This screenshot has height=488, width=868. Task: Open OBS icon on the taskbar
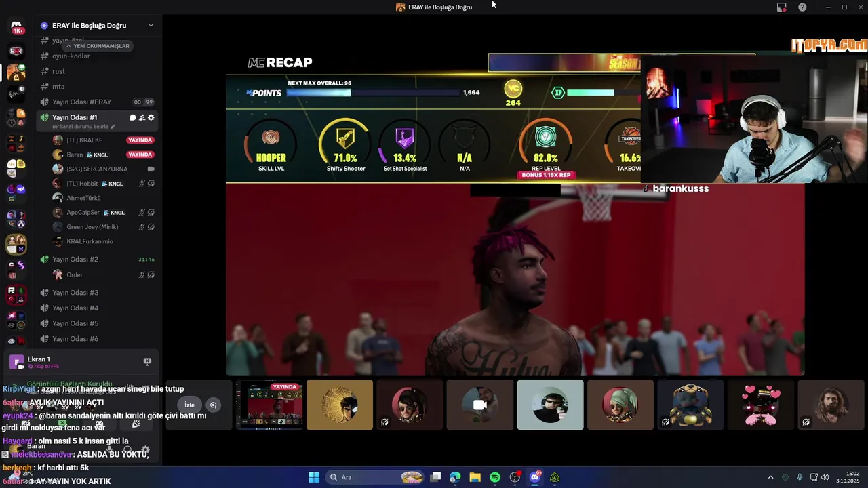515,477
